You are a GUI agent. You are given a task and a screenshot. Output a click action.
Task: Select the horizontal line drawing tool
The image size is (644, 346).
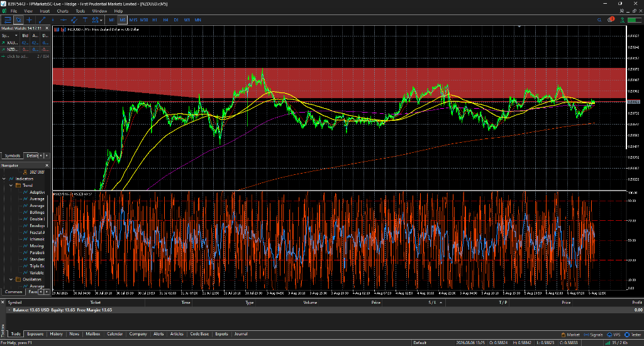[64, 20]
